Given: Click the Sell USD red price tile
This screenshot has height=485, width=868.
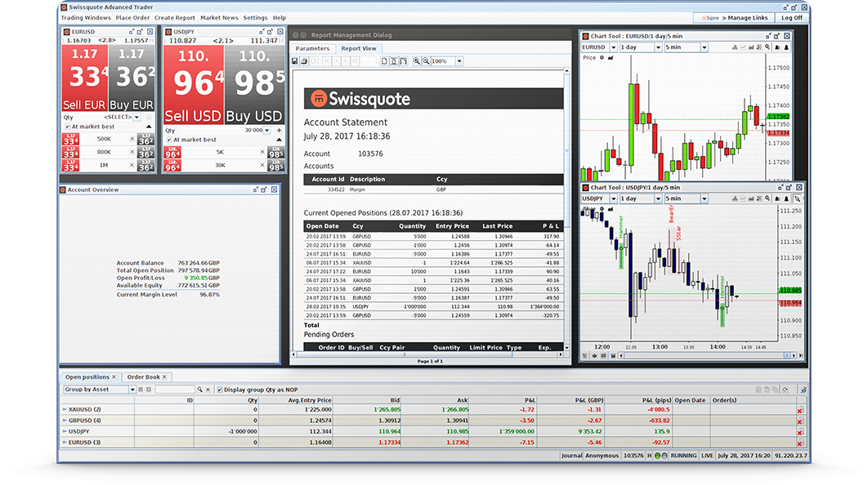Looking at the screenshot, I should point(193,85).
